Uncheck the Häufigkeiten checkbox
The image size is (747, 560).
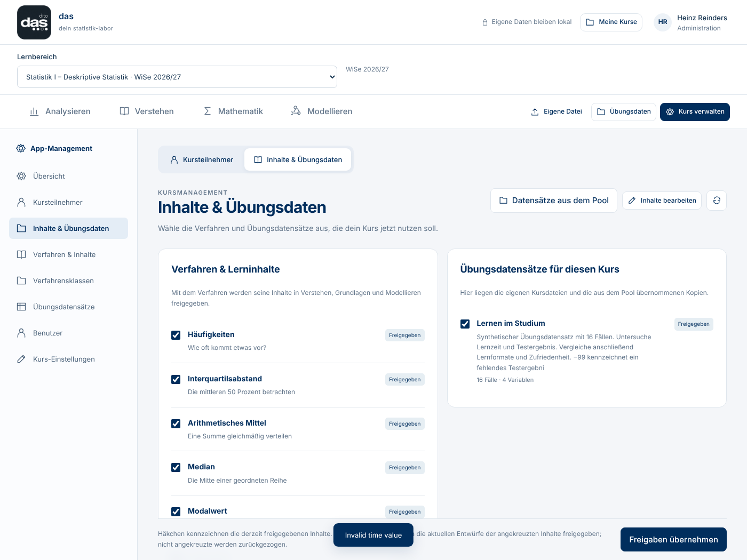point(176,335)
